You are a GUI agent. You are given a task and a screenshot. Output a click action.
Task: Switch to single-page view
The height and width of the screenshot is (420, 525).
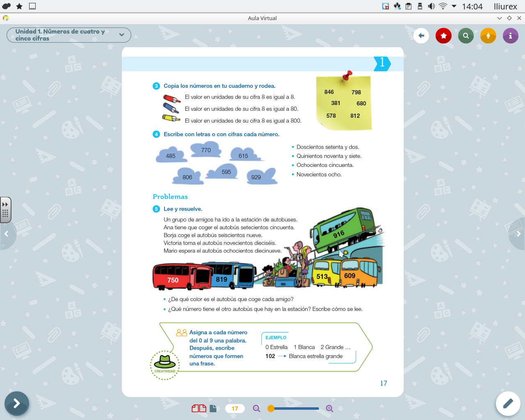[213, 409]
